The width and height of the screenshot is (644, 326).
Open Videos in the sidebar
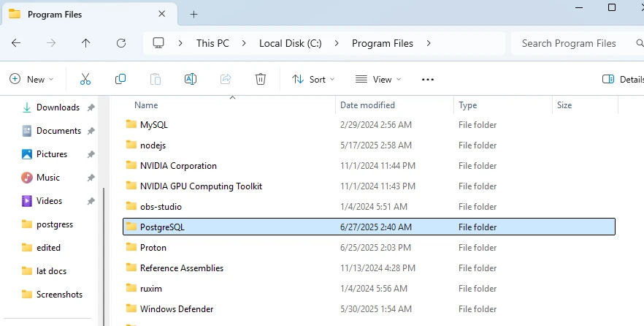(51, 201)
